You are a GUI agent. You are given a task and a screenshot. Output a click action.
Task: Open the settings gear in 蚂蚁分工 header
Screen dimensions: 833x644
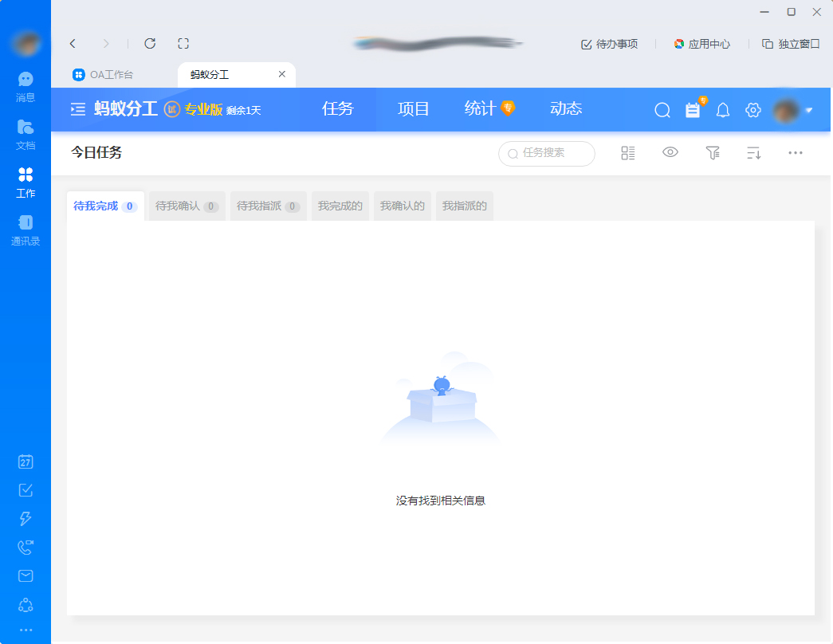[x=752, y=110]
